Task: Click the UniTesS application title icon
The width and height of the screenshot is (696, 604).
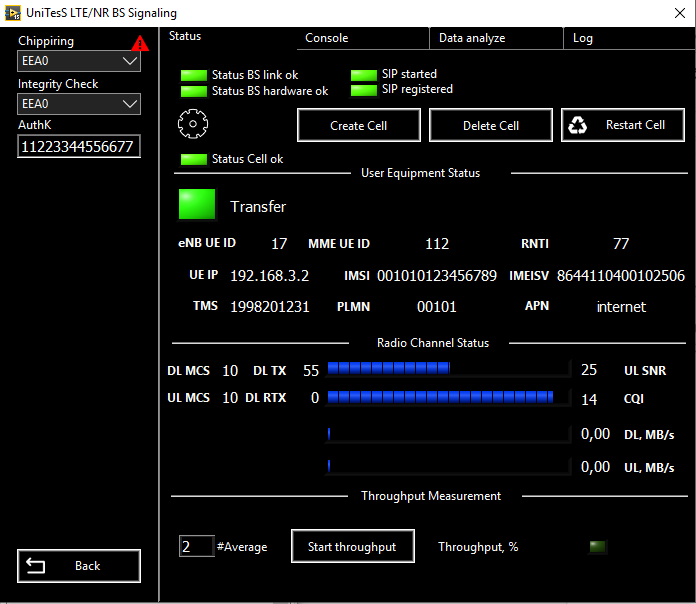Action: click(13, 13)
